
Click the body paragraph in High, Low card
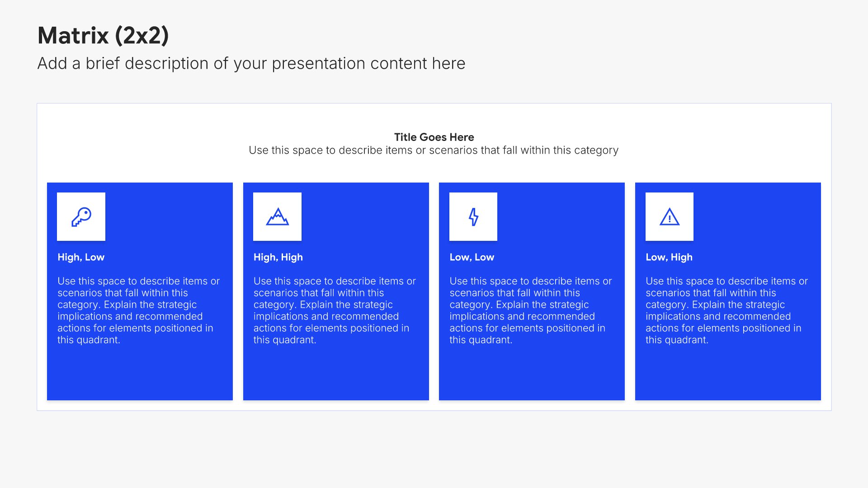[138, 310]
